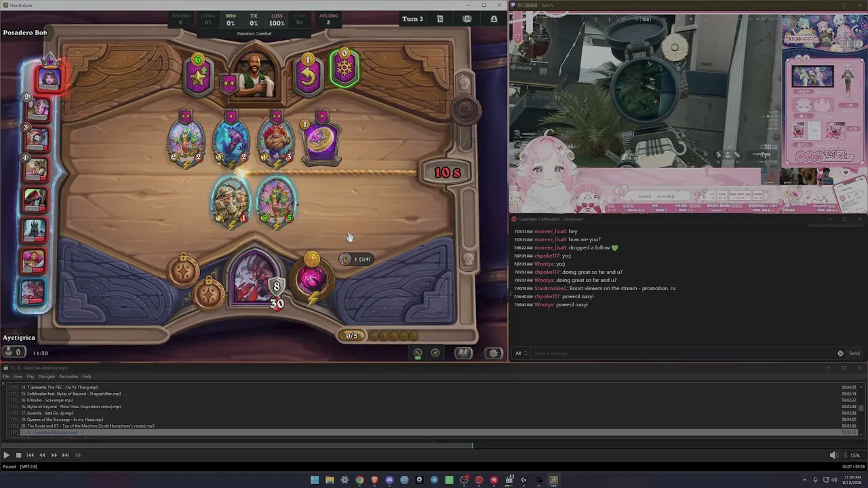Click the skull emote button below the End Turn timer

(x=467, y=260)
